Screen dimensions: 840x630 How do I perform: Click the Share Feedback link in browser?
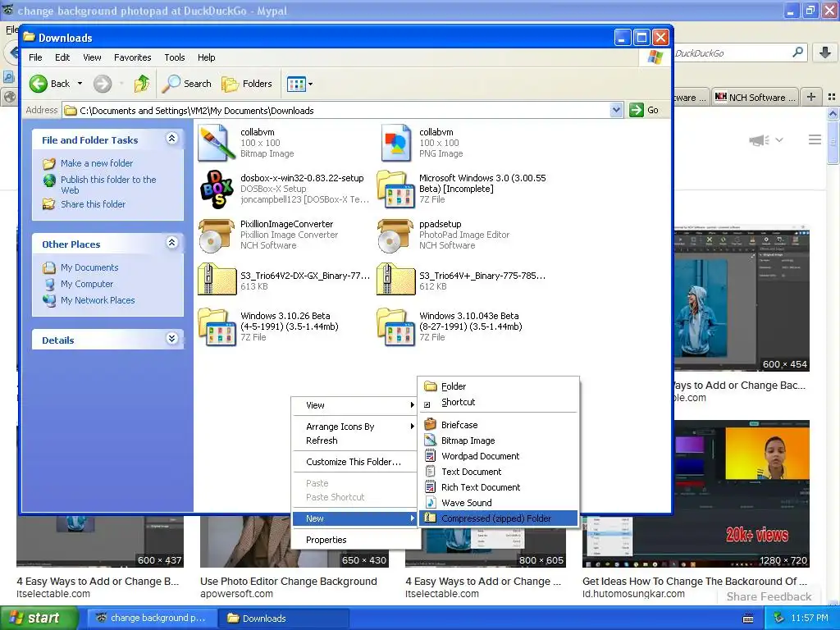tap(769, 596)
